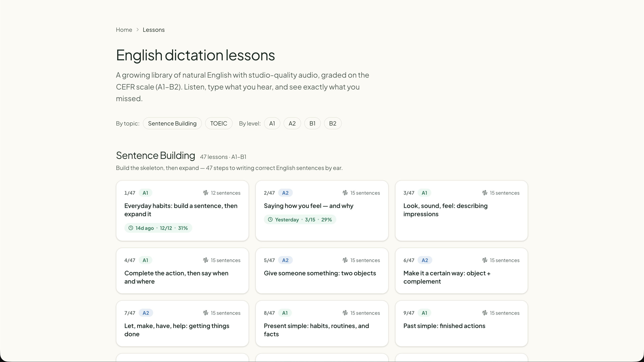Screen dimensions: 644x362
Task: Click the waveform icon on lesson 4/47 card
Action: [x=205, y=260]
